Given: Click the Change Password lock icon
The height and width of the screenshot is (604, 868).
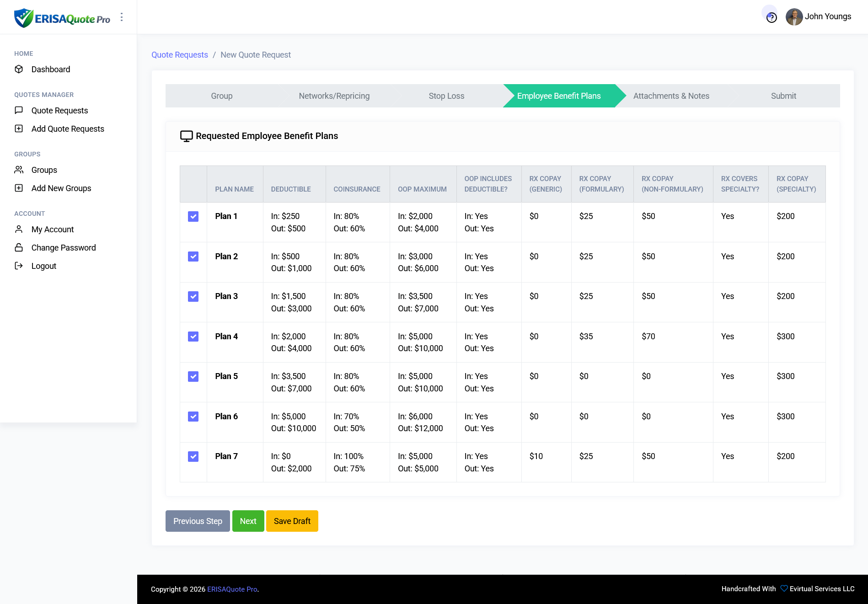Looking at the screenshot, I should click(19, 247).
